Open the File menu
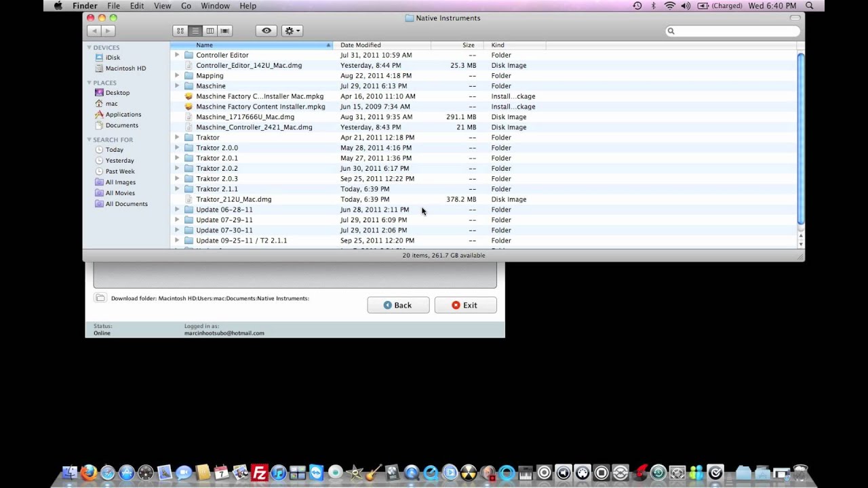 (113, 5)
